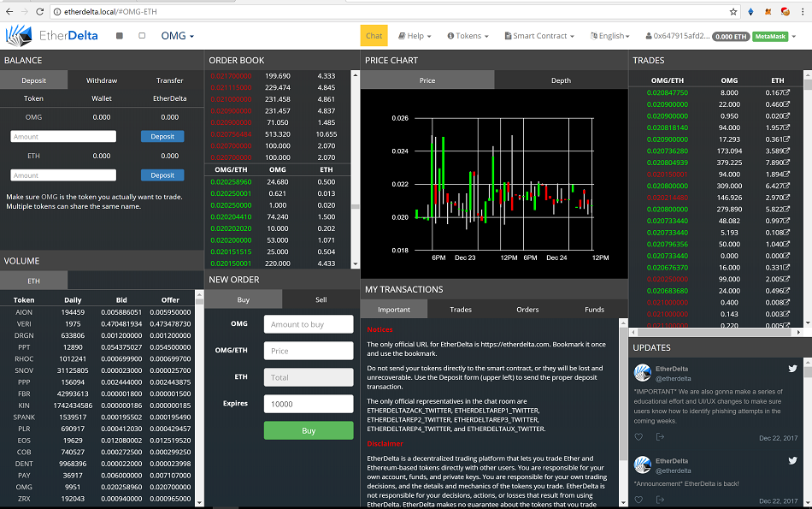Select the Important tab in My Transactions

394,310
